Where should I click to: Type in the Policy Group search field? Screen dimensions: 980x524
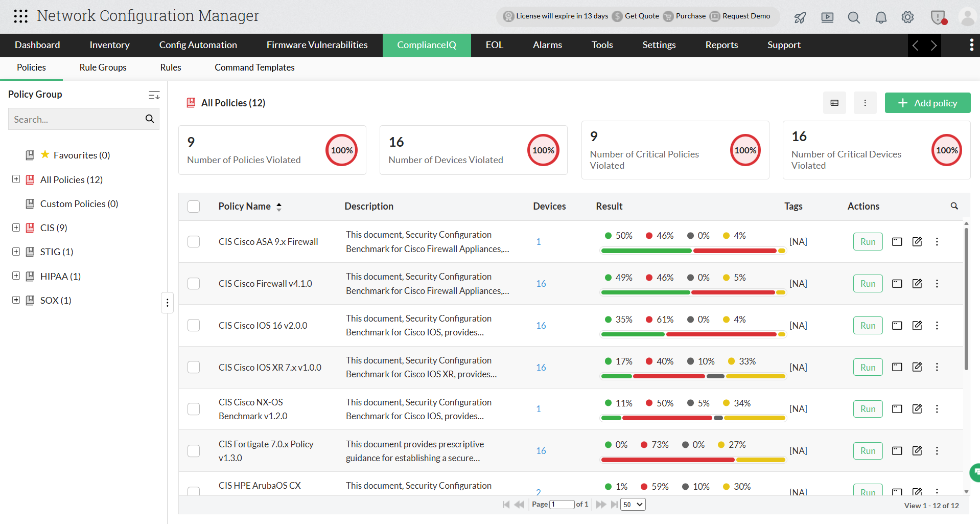(x=77, y=119)
